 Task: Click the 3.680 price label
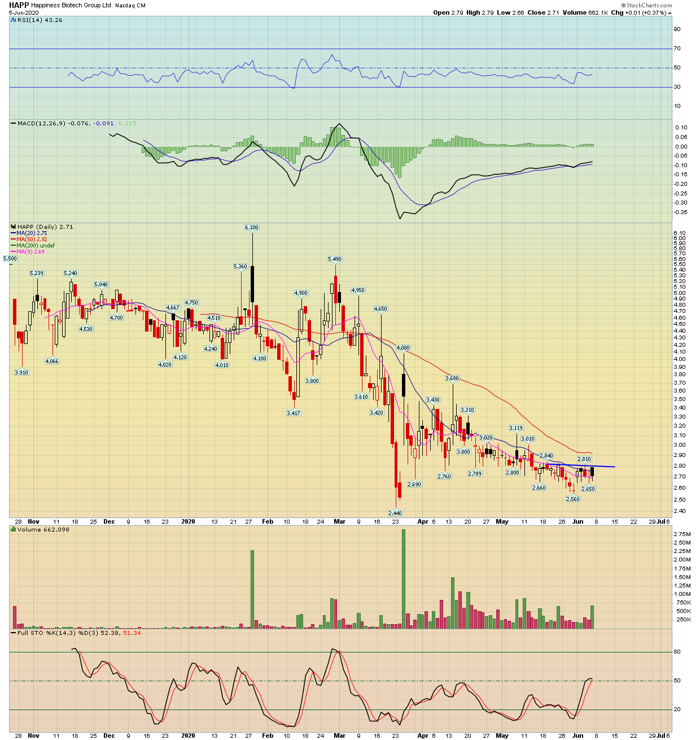tap(452, 378)
